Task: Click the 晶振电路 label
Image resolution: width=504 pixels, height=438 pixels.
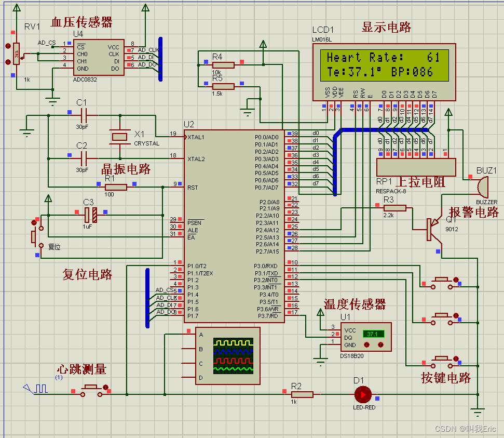Action: 126,169
